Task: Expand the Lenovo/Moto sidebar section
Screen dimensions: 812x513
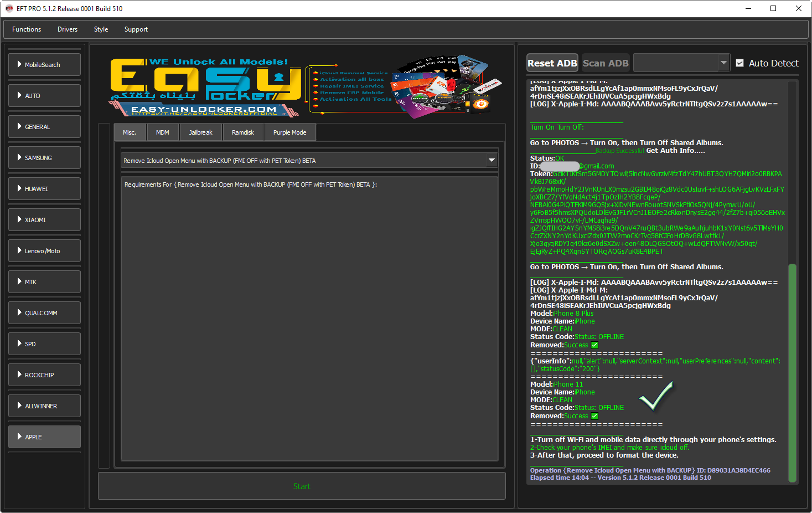Action: coord(44,251)
